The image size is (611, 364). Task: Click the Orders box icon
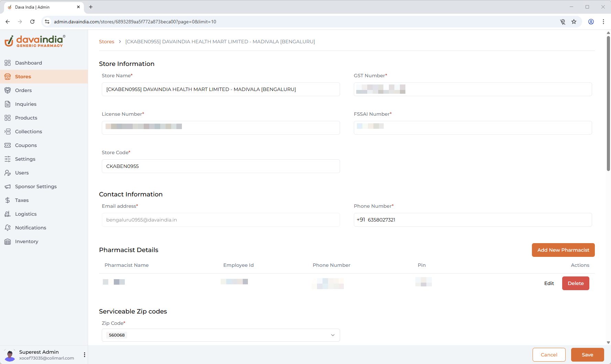8,90
